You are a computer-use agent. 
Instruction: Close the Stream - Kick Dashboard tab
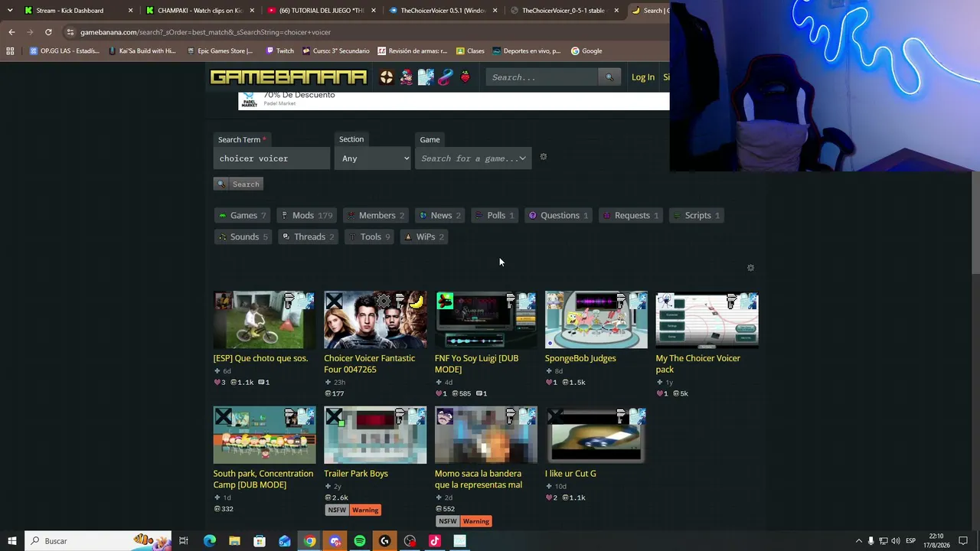click(x=130, y=11)
